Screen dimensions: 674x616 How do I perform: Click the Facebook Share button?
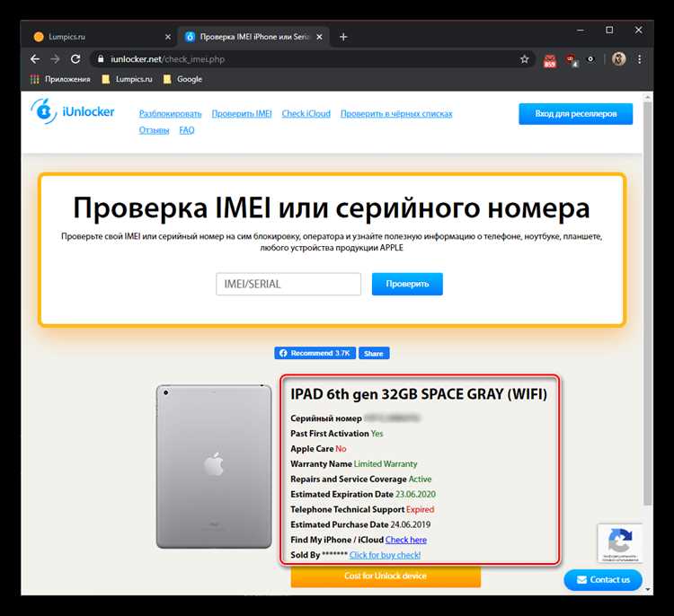[x=374, y=353]
